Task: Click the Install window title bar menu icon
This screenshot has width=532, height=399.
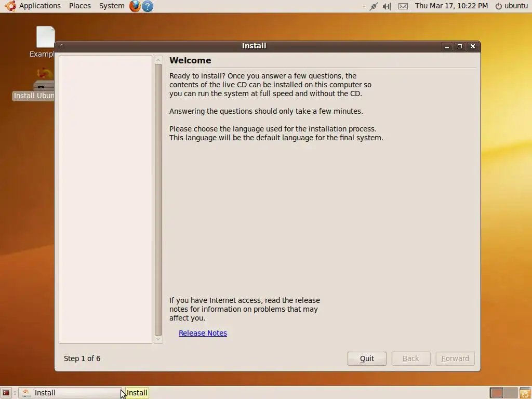Action: click(61, 46)
